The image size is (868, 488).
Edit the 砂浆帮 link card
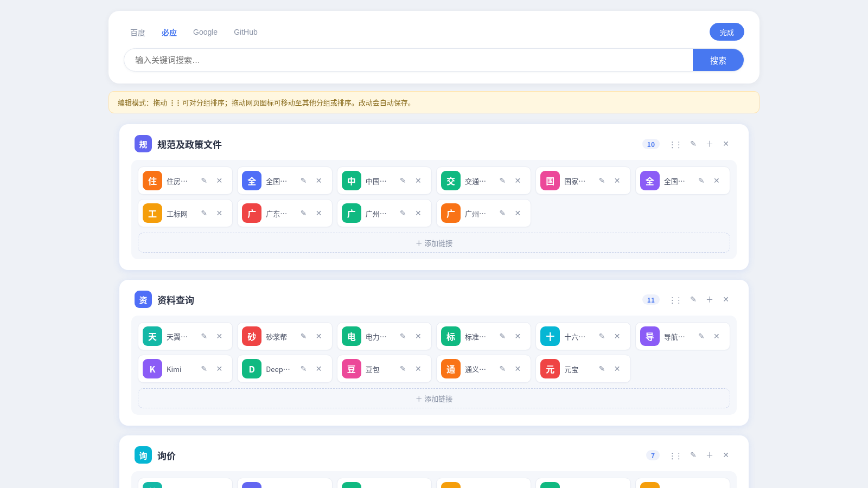tap(303, 336)
